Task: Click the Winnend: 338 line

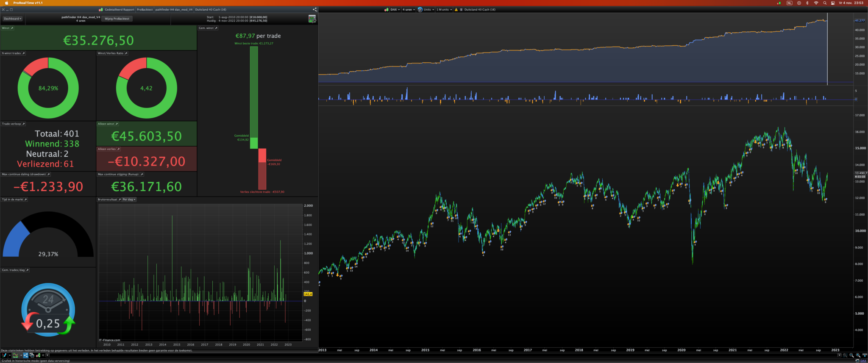Action: 52,144
